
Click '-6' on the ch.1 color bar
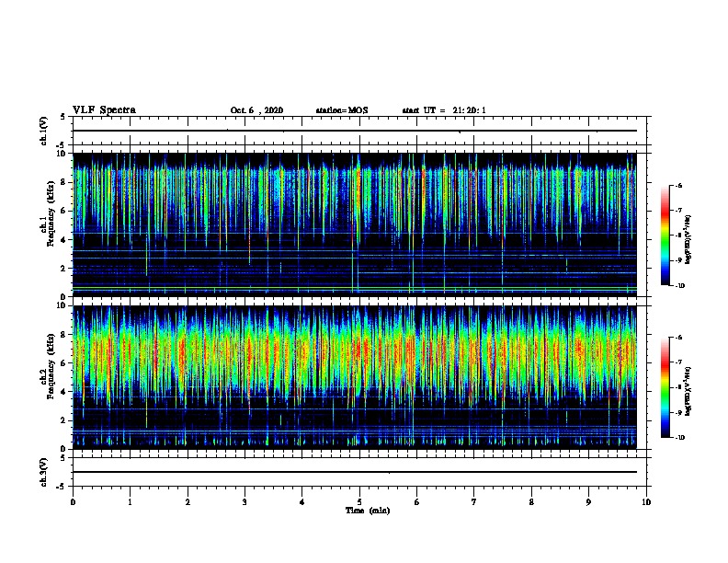(x=678, y=185)
